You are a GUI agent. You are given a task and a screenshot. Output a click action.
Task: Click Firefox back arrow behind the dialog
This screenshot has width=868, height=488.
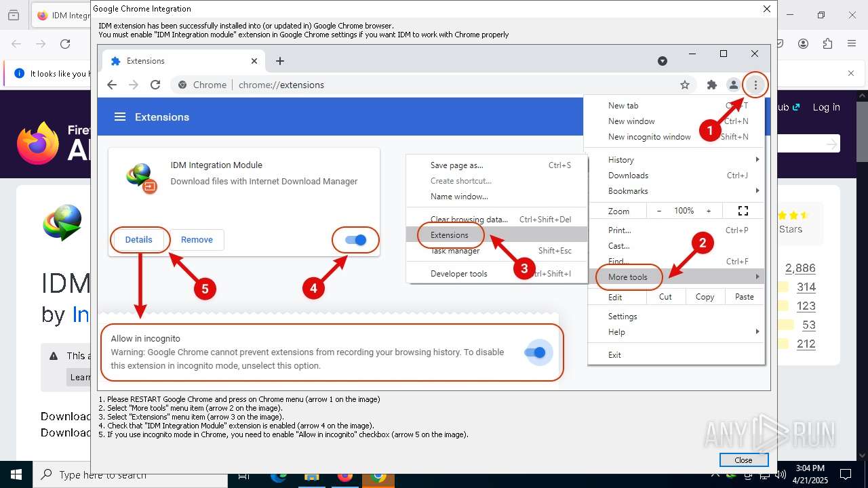click(16, 44)
